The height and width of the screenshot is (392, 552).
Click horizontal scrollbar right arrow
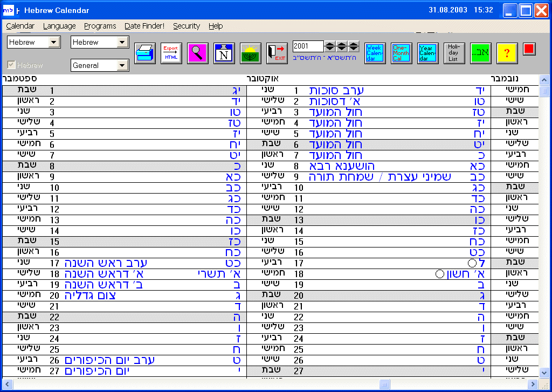(533, 384)
